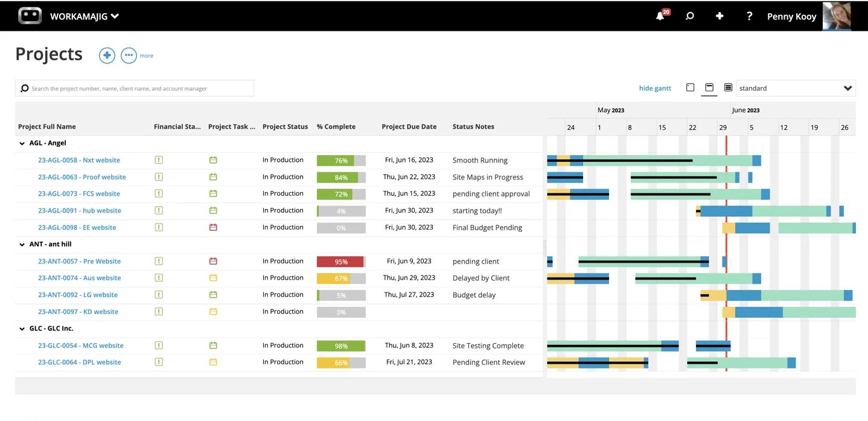Click the Nxt website gantt bar

[654, 161]
